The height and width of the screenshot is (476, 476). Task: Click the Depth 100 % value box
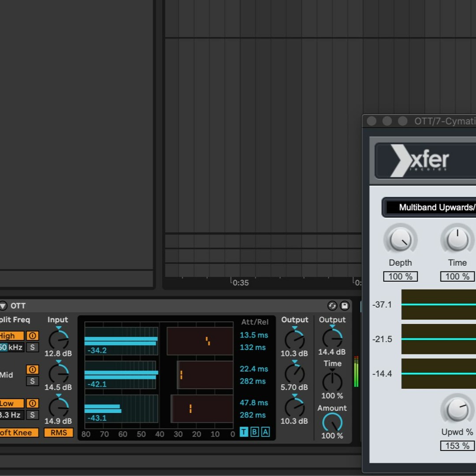[x=400, y=276]
